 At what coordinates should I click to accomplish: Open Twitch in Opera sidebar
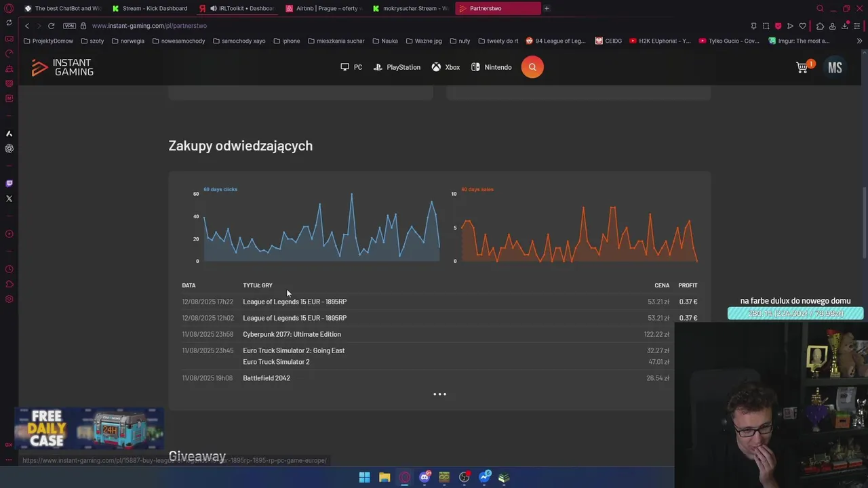pos(9,184)
